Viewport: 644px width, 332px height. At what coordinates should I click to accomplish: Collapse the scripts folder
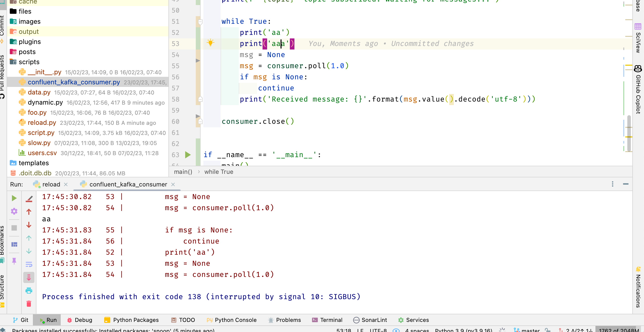[x=29, y=62]
